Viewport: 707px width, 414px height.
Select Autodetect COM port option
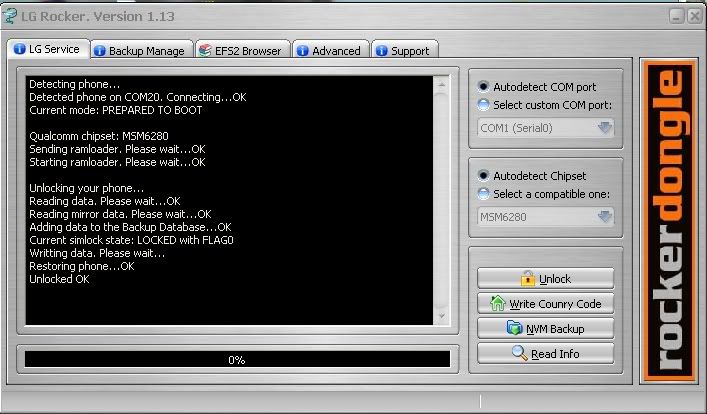tap(537, 87)
